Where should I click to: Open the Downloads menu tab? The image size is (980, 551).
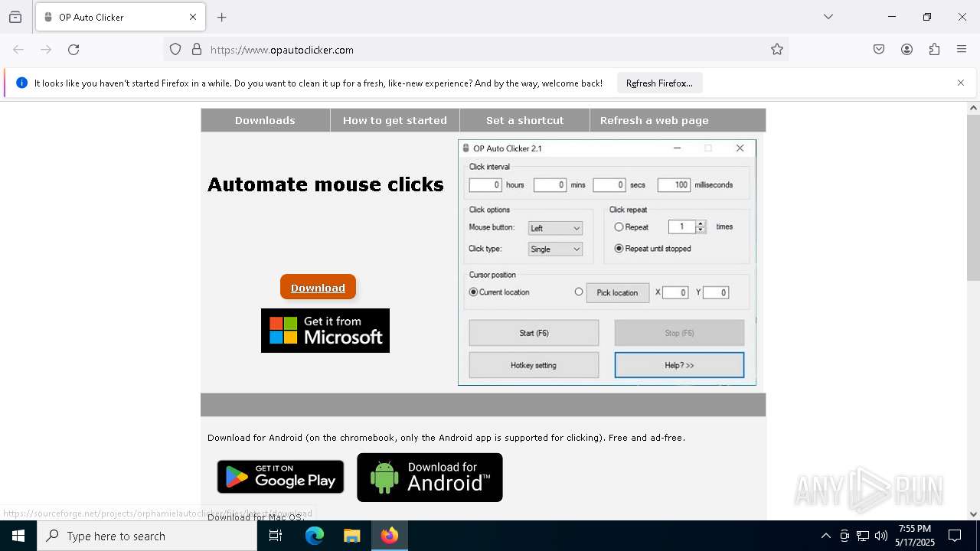pyautogui.click(x=265, y=120)
